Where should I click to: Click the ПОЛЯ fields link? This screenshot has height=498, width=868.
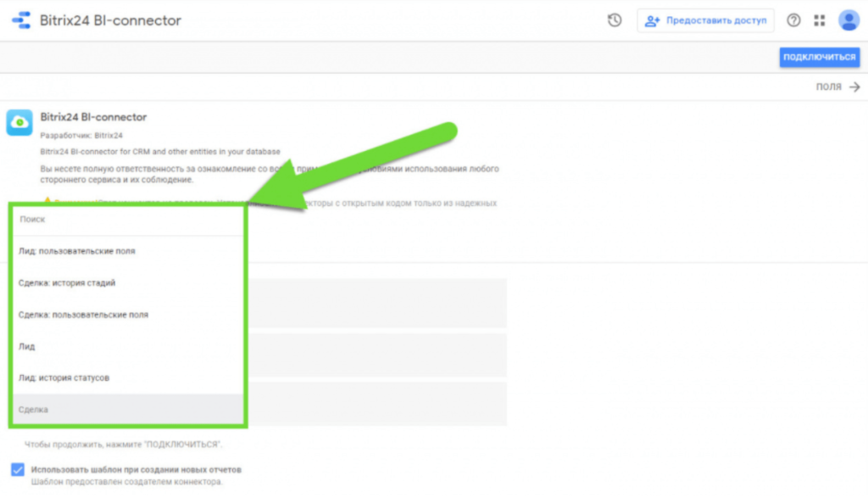(828, 87)
